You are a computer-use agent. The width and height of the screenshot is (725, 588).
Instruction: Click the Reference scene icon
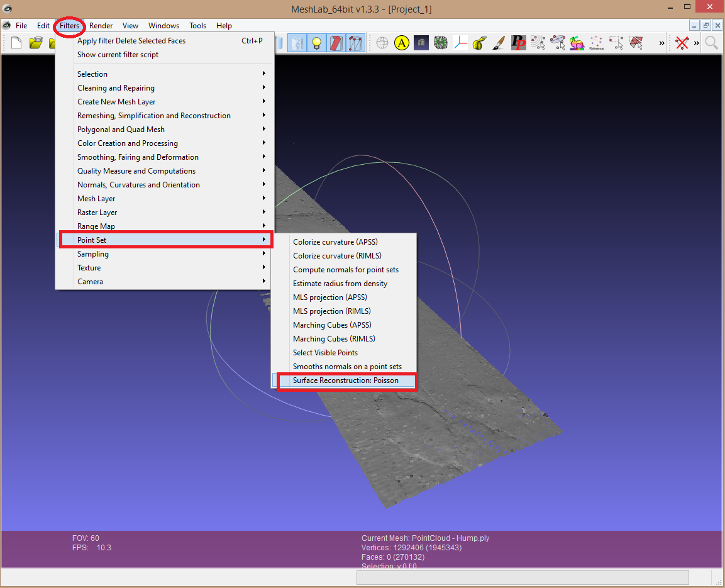pos(597,43)
